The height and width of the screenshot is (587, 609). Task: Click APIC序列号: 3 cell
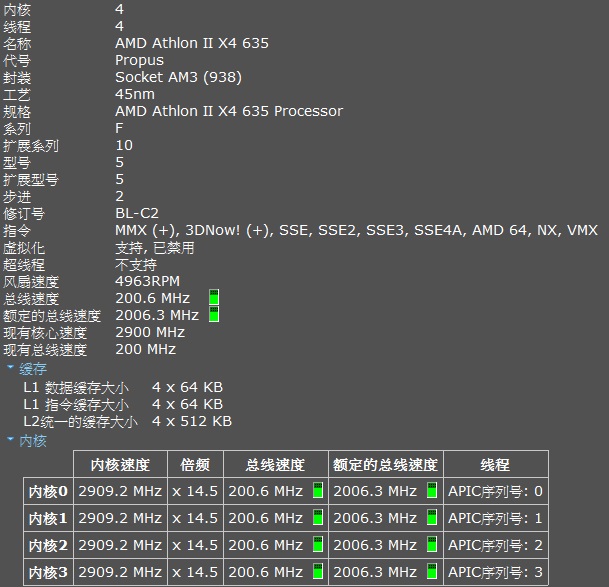click(x=495, y=572)
